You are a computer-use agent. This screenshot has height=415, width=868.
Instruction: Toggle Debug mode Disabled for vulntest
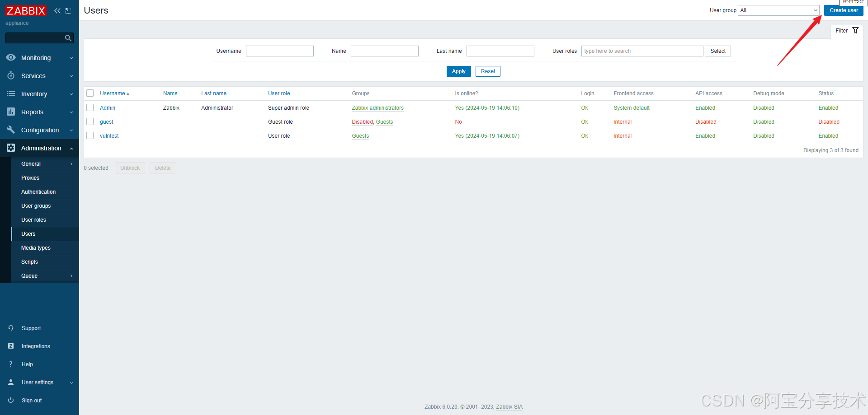click(x=764, y=136)
